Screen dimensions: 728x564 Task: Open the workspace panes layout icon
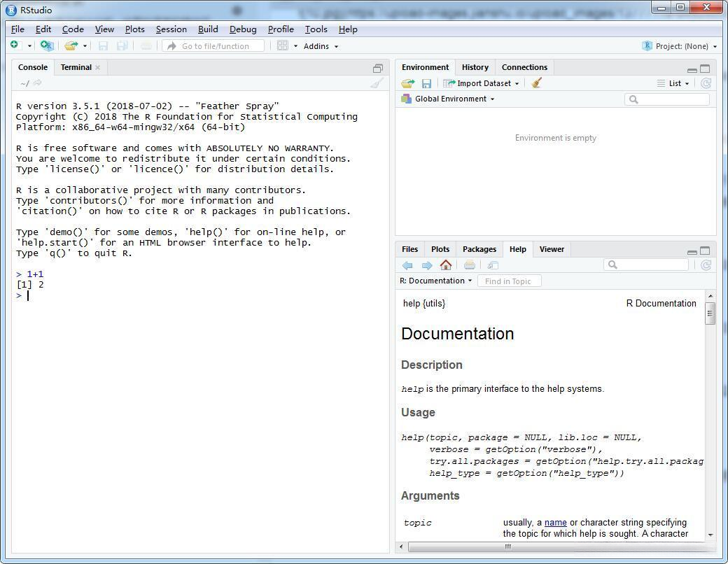click(282, 45)
